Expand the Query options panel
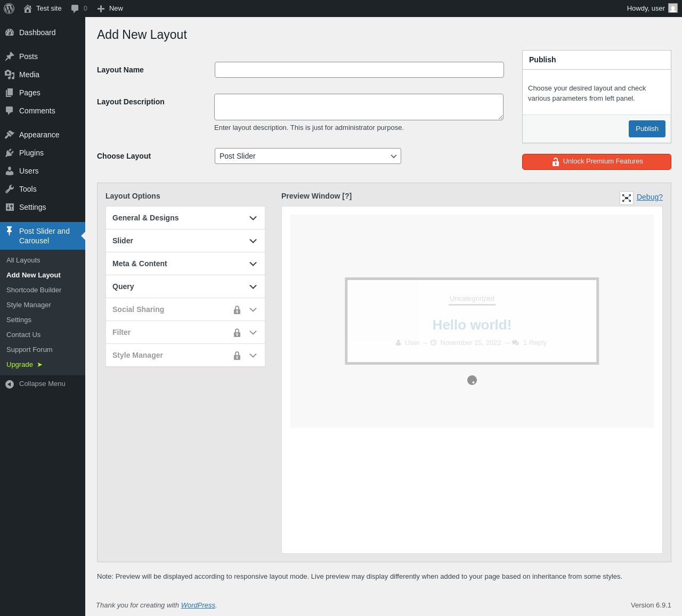682x616 pixels. (185, 286)
